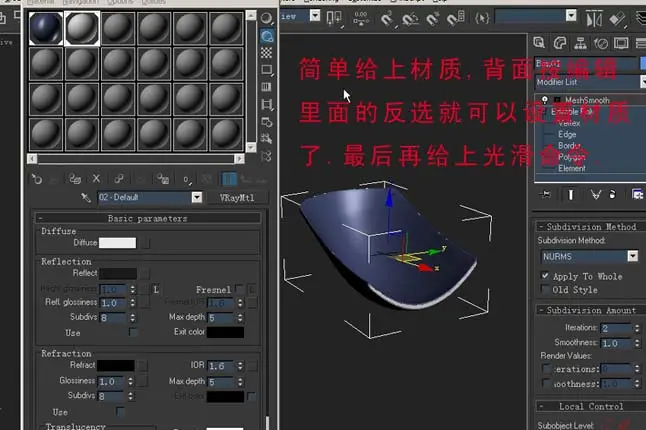Click the Reflect map slot button
Screen dimensions: 646x430
[x=144, y=273]
